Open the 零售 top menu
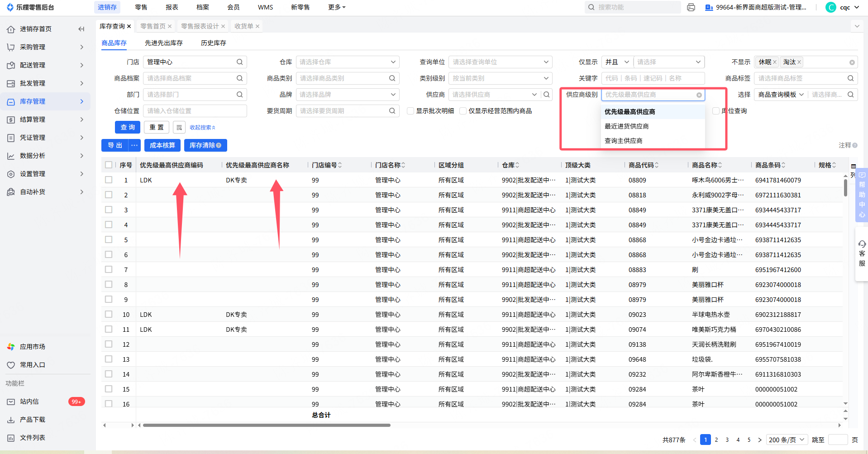 (x=141, y=7)
